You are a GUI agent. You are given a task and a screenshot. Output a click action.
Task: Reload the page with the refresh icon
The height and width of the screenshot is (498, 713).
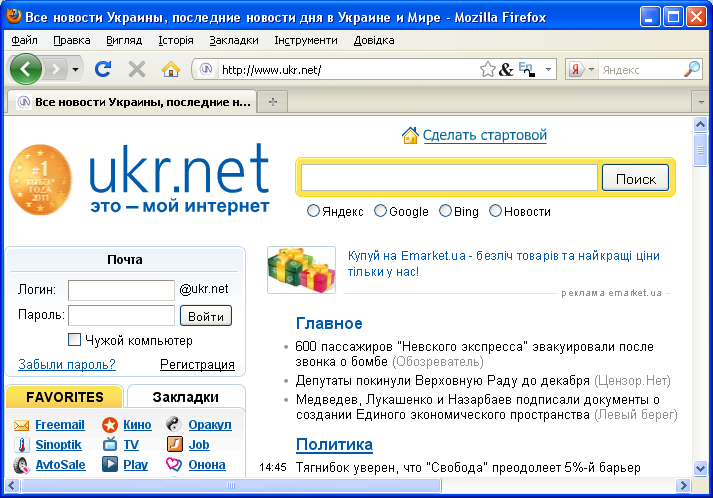pos(103,69)
